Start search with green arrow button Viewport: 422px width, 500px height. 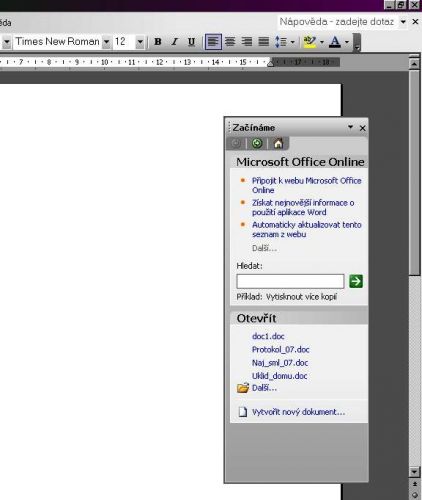click(356, 281)
